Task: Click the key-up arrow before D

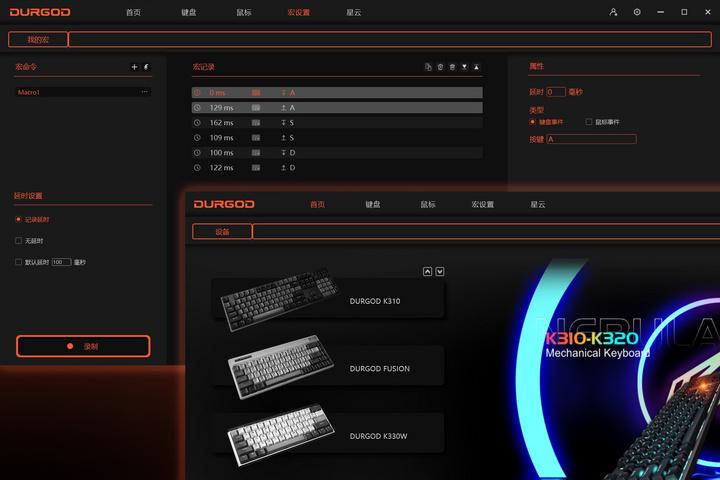Action: point(283,168)
